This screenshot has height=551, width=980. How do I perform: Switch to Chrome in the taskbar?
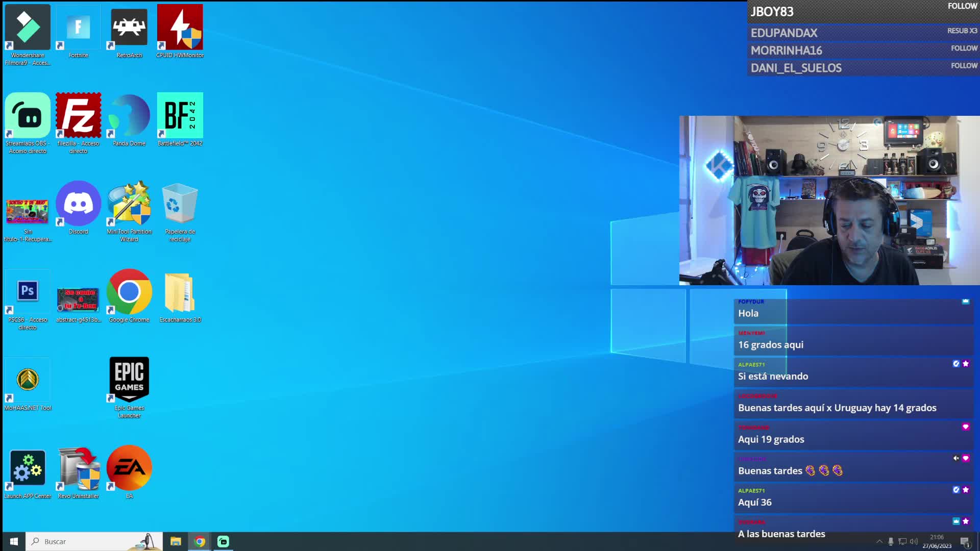[x=200, y=541]
